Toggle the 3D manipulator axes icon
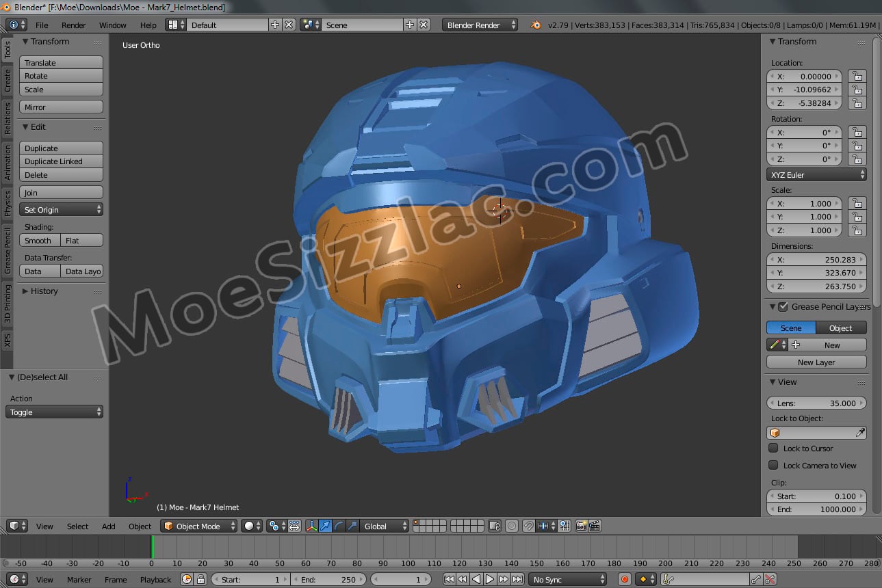The height and width of the screenshot is (588, 882). pyautogui.click(x=312, y=526)
